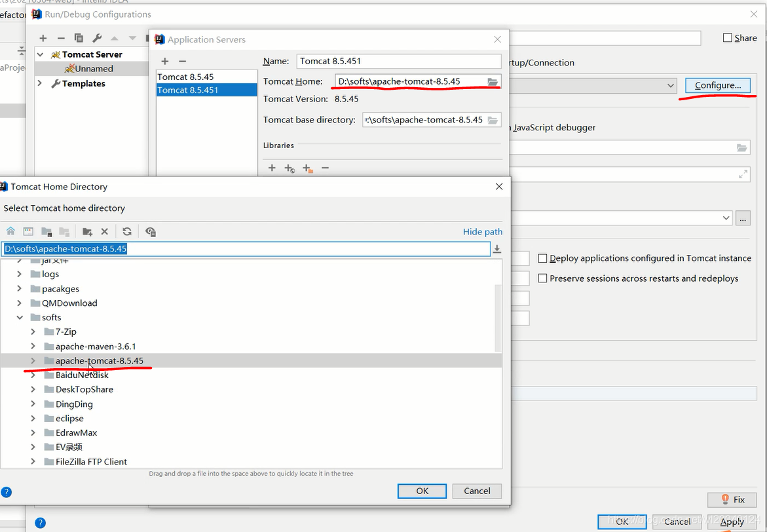Move configuration down arrow

(x=132, y=38)
